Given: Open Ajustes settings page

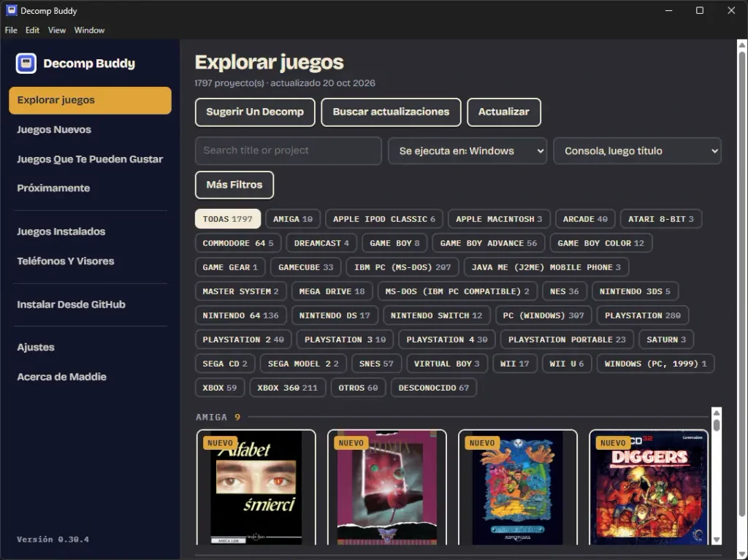Looking at the screenshot, I should pyautogui.click(x=90, y=348).
